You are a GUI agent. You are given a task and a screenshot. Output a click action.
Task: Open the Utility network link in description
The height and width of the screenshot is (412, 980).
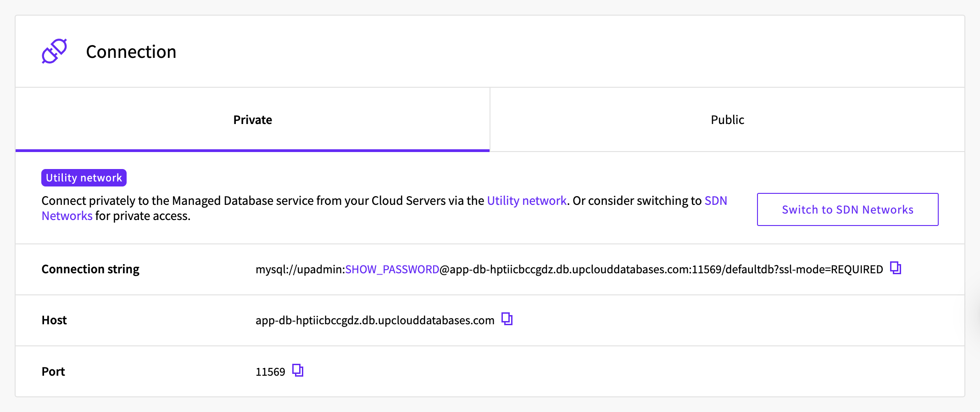pos(527,201)
